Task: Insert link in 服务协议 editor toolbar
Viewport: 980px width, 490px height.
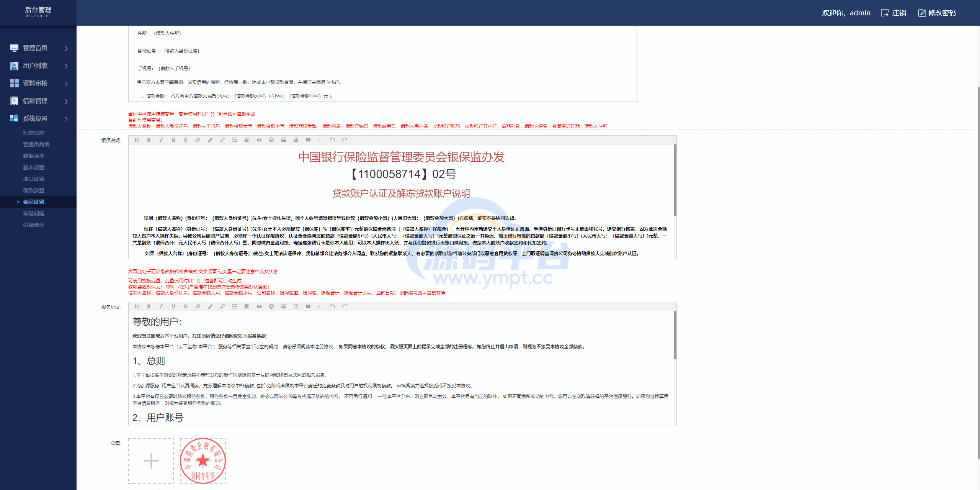Action: 222,306
